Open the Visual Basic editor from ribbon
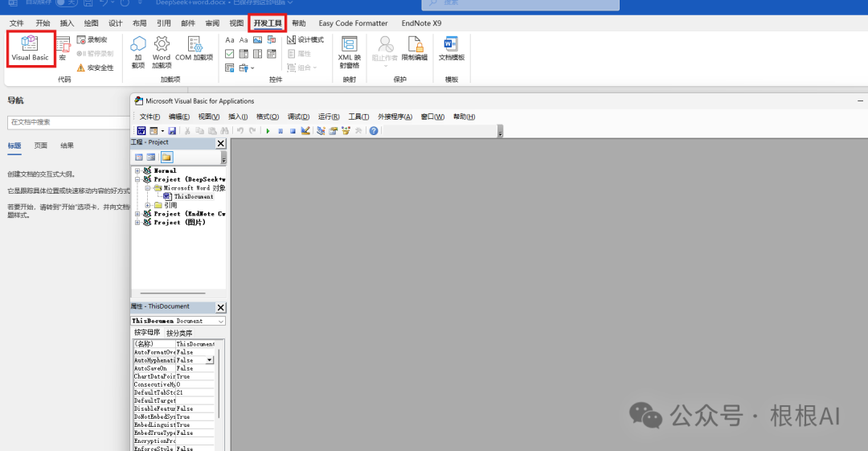 pyautogui.click(x=30, y=48)
